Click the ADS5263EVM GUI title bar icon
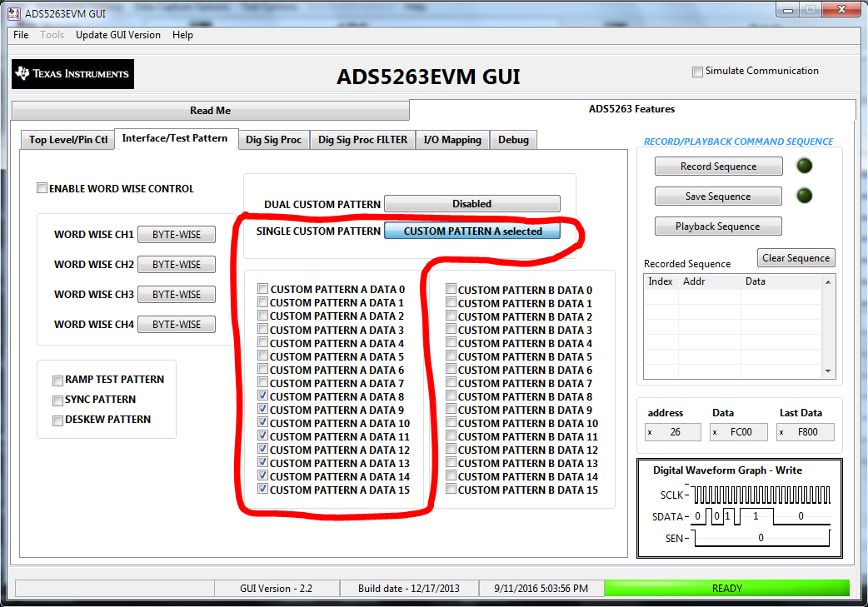The height and width of the screenshot is (607, 868). pos(14,13)
